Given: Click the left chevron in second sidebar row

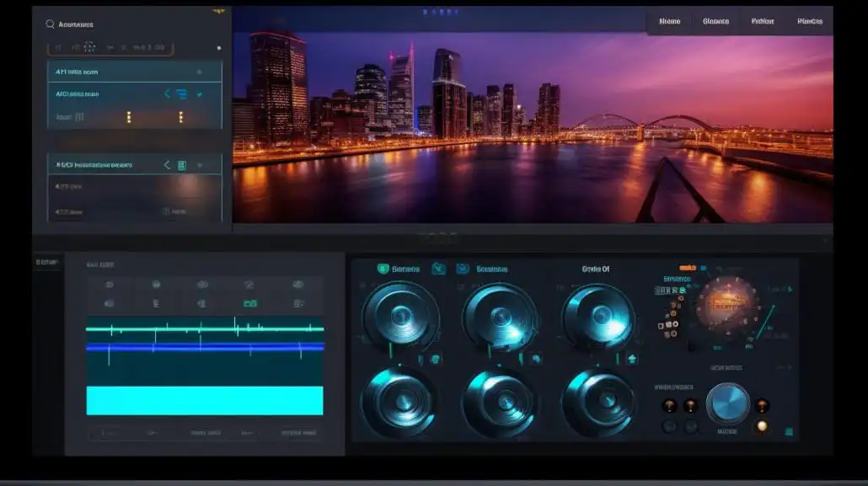Looking at the screenshot, I should 167,94.
